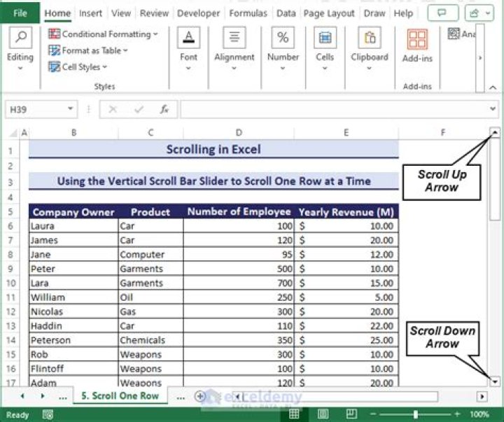Open zoom level 100% dialog

point(479,414)
